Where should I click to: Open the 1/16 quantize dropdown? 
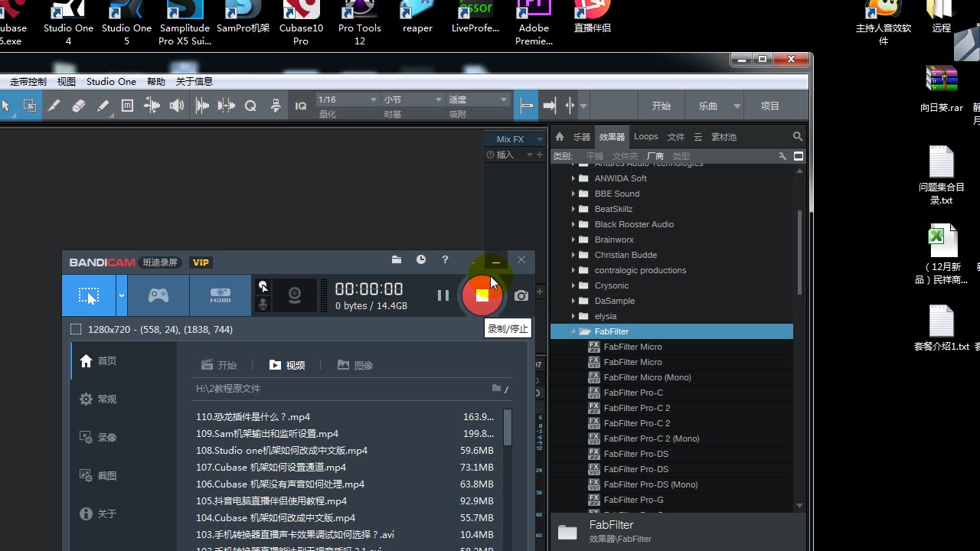(348, 99)
